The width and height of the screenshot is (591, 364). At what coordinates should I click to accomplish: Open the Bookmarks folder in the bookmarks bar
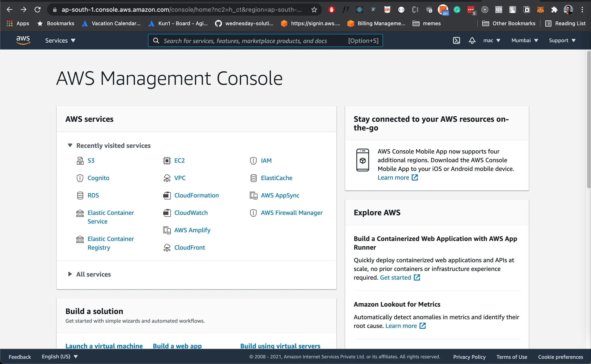point(56,23)
